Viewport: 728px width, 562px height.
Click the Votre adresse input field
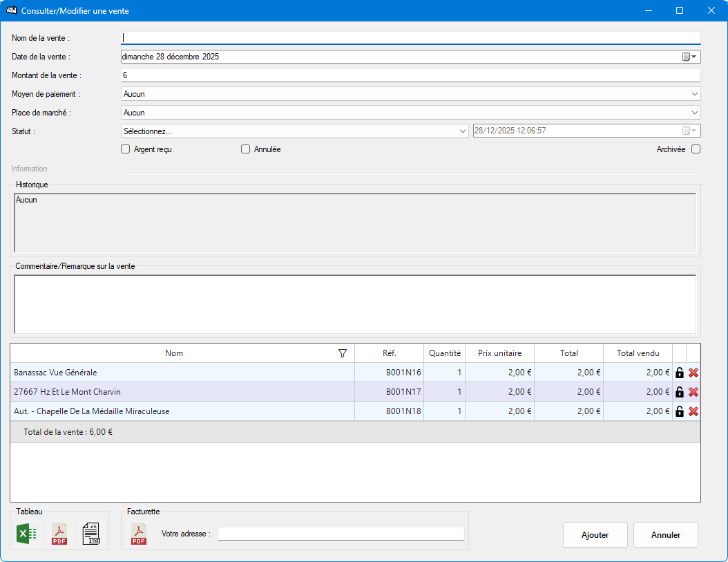click(x=341, y=534)
